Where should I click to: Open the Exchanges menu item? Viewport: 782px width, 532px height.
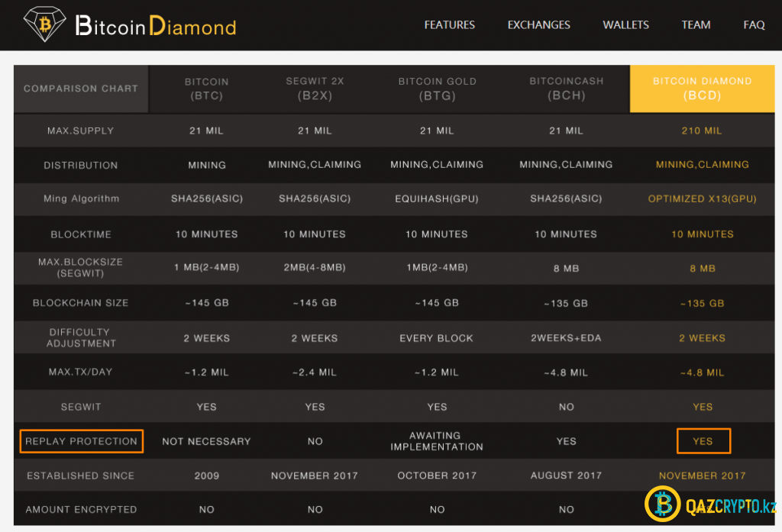[x=538, y=25]
